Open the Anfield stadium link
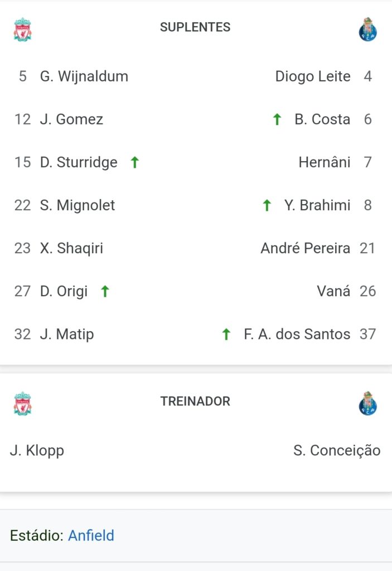Screen dimensions: 392x571 (91, 536)
